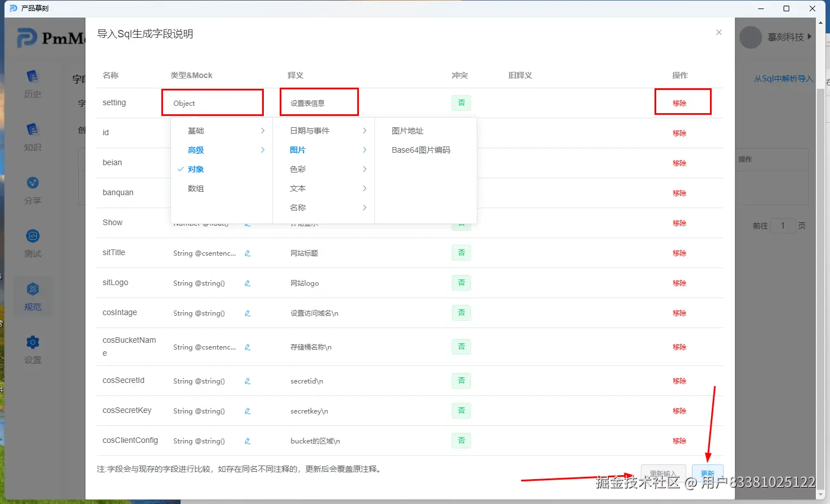Screen dimensions: 830x504
Task: Click the sitTitle field name
Action: (x=114, y=252)
